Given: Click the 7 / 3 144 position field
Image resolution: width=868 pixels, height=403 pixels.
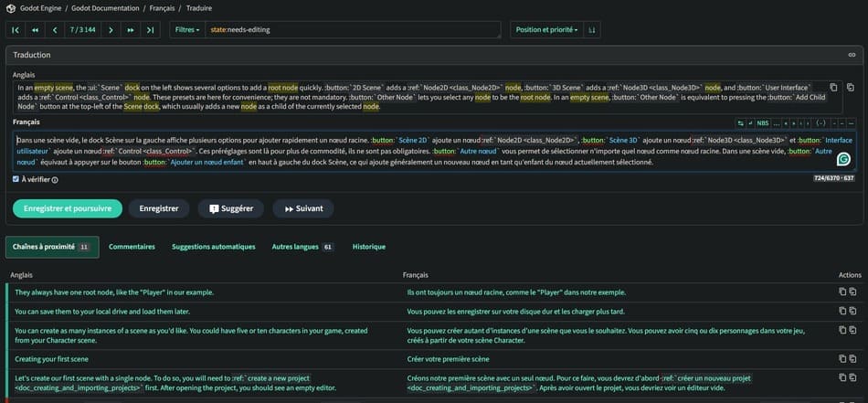Looking at the screenshot, I should pos(83,30).
